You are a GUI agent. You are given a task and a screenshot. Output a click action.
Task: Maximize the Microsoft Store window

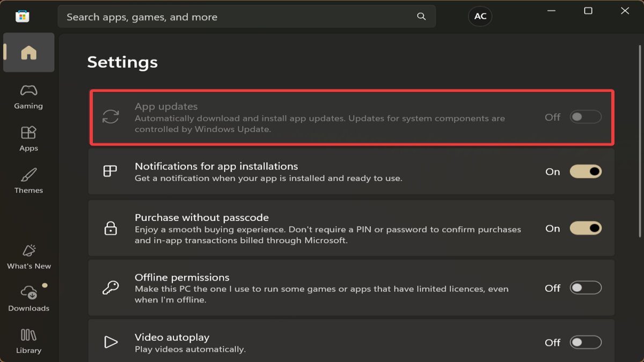coord(588,11)
